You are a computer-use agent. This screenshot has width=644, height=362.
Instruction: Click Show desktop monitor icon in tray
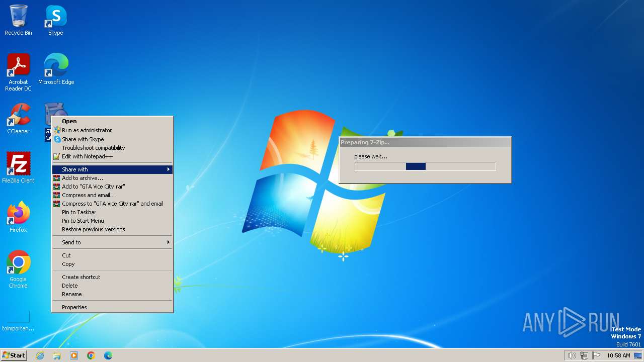point(638,355)
